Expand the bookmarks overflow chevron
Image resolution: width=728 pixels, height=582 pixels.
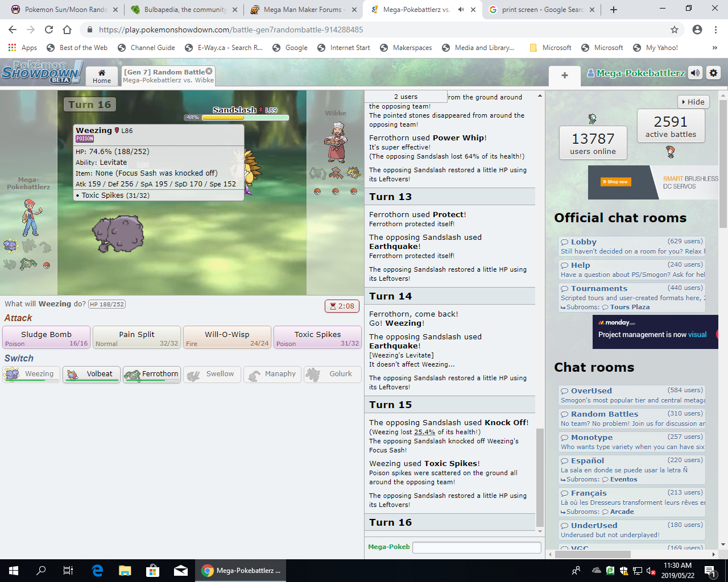click(x=715, y=48)
